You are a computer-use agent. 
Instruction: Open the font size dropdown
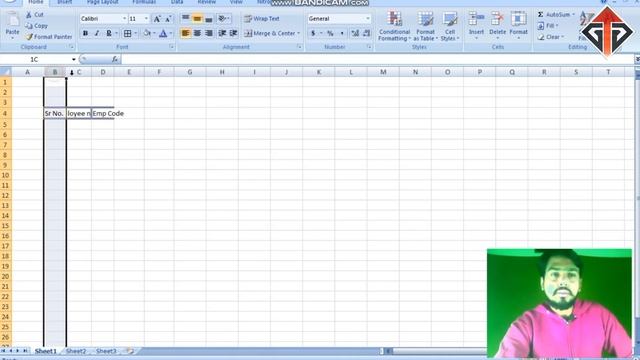(x=146, y=19)
